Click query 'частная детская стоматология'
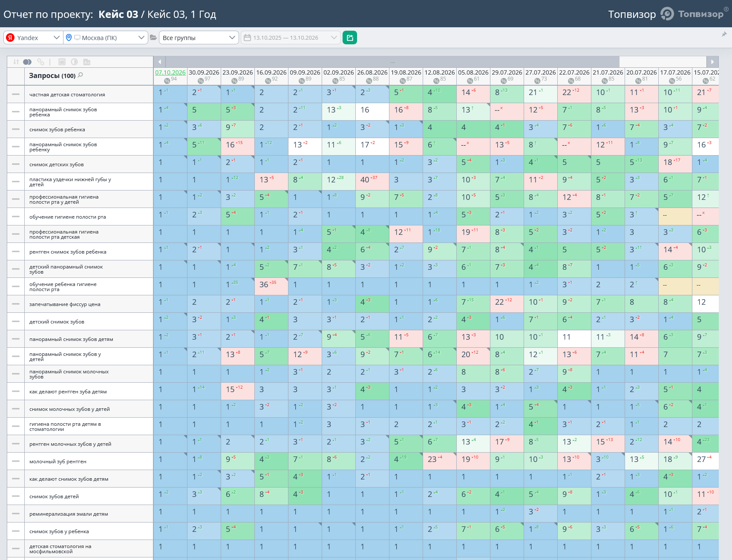 point(67,95)
